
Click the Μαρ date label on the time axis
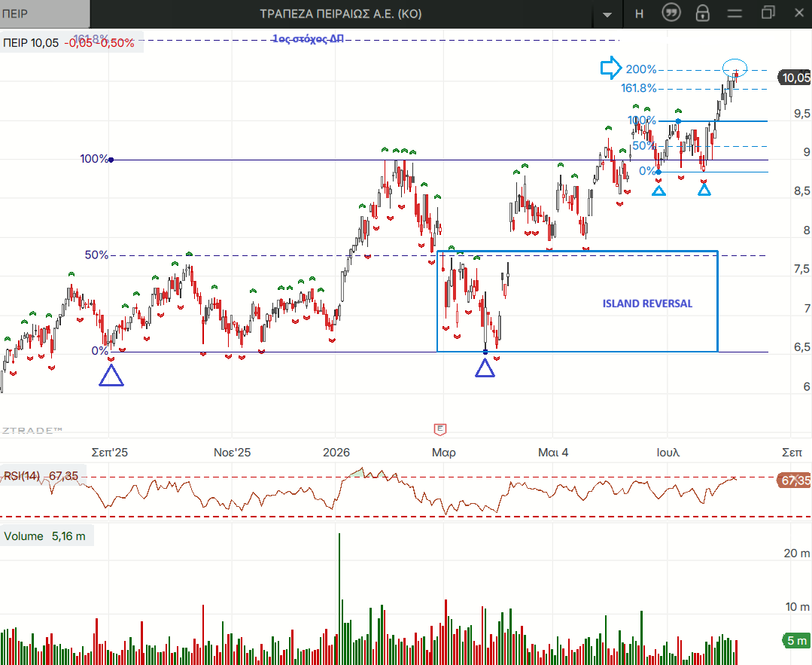444,453
